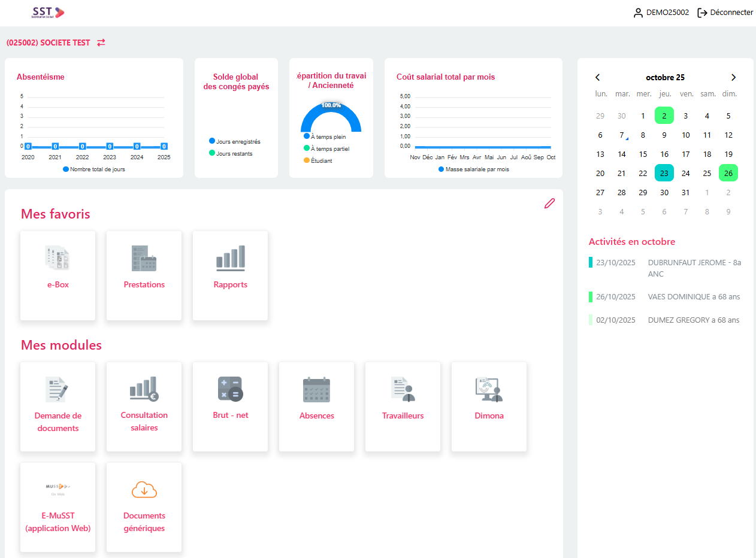The height and width of the screenshot is (558, 756).
Task: Open the VAES DOMINIQUE activity entry
Action: 693,297
